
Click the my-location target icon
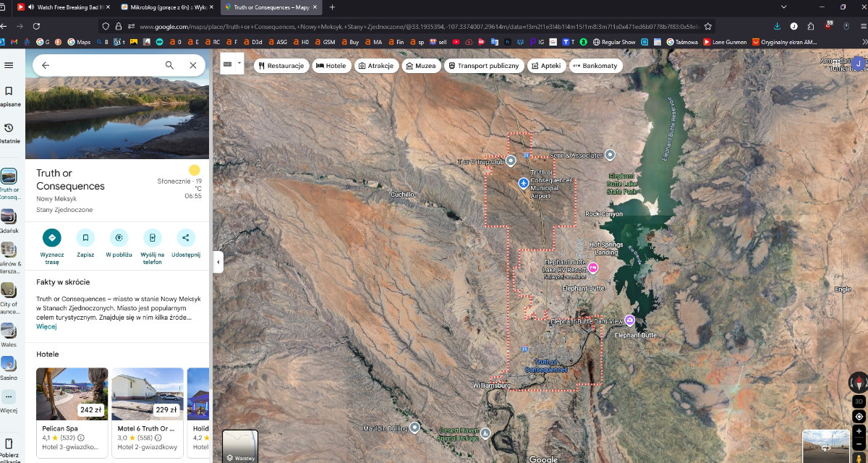(x=859, y=417)
